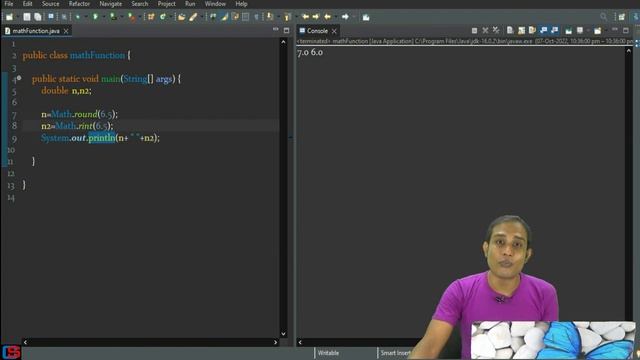Open the Refactor menu
This screenshot has width=640, height=360.
pyautogui.click(x=79, y=4)
